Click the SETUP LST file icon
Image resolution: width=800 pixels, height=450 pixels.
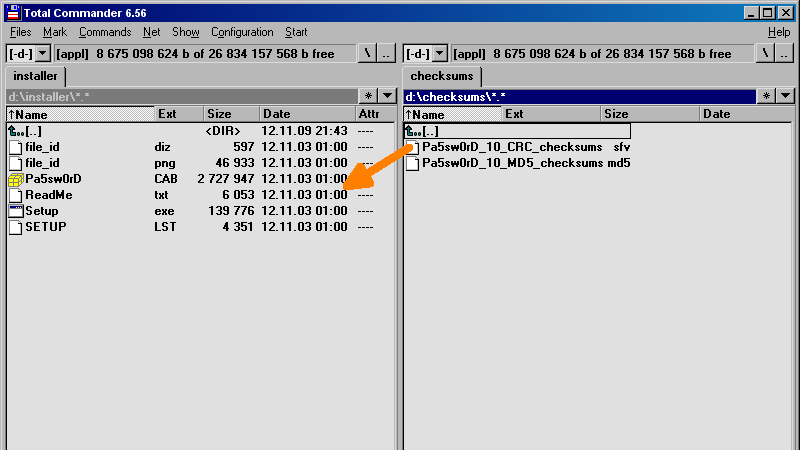[x=16, y=227]
